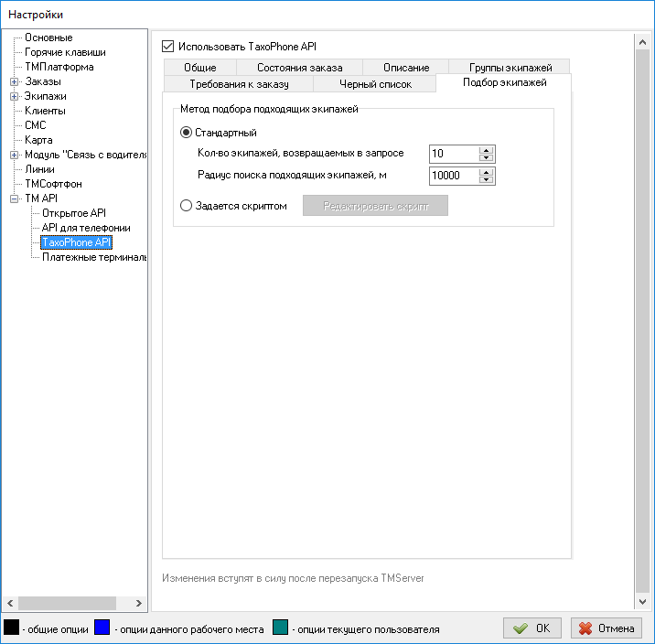
Task: Click the green checkmark OK button
Action: coord(532,628)
